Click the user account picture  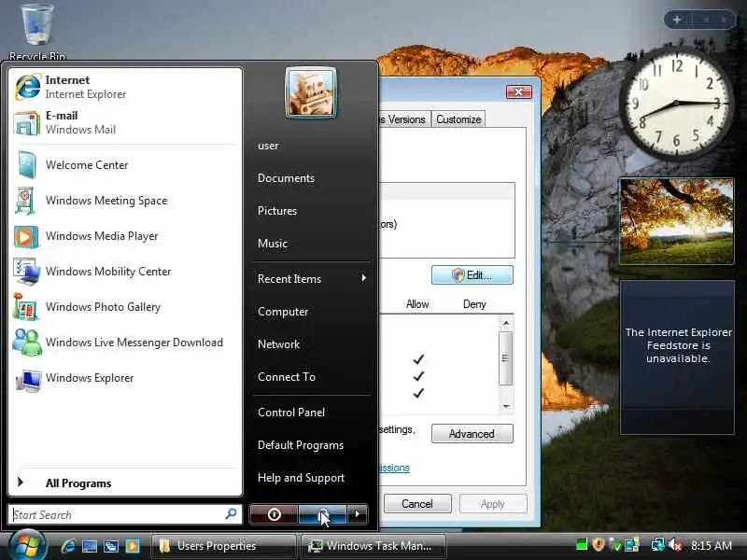[311, 91]
